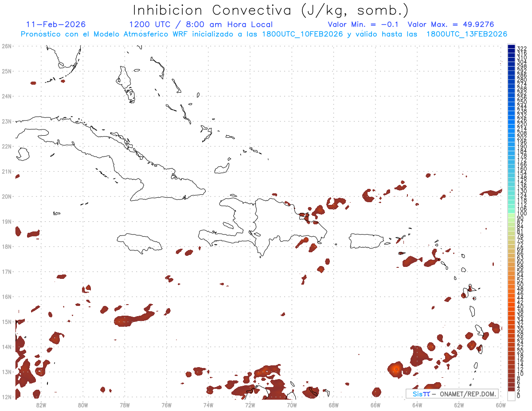Click the '80W' longitude label

pyautogui.click(x=83, y=405)
